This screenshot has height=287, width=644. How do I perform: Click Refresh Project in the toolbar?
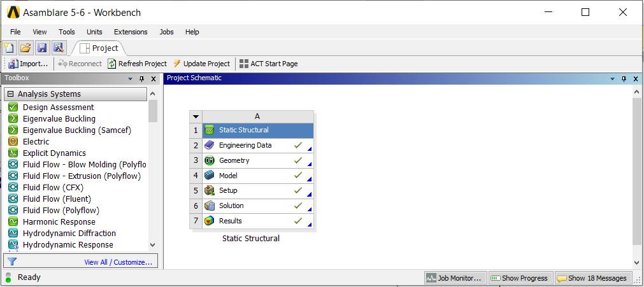pyautogui.click(x=137, y=64)
